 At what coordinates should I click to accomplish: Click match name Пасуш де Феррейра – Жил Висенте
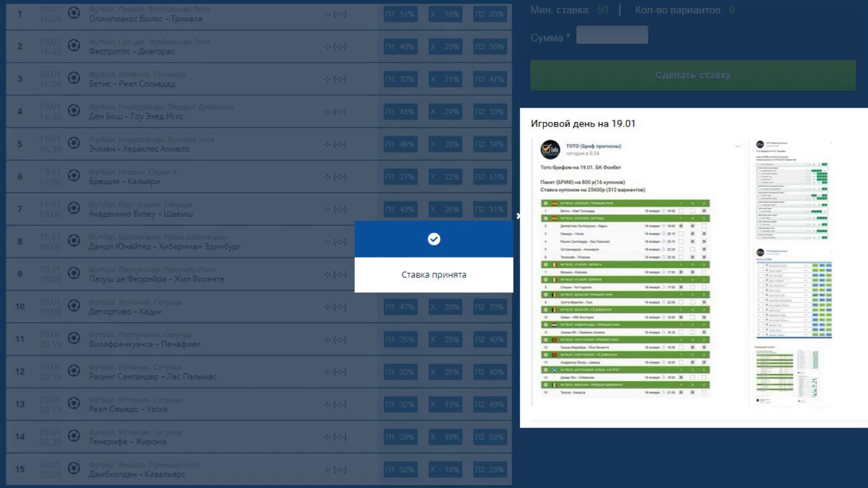pos(156,279)
